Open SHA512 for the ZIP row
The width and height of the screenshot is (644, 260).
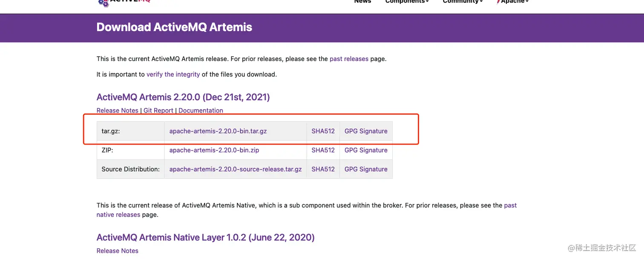click(323, 150)
